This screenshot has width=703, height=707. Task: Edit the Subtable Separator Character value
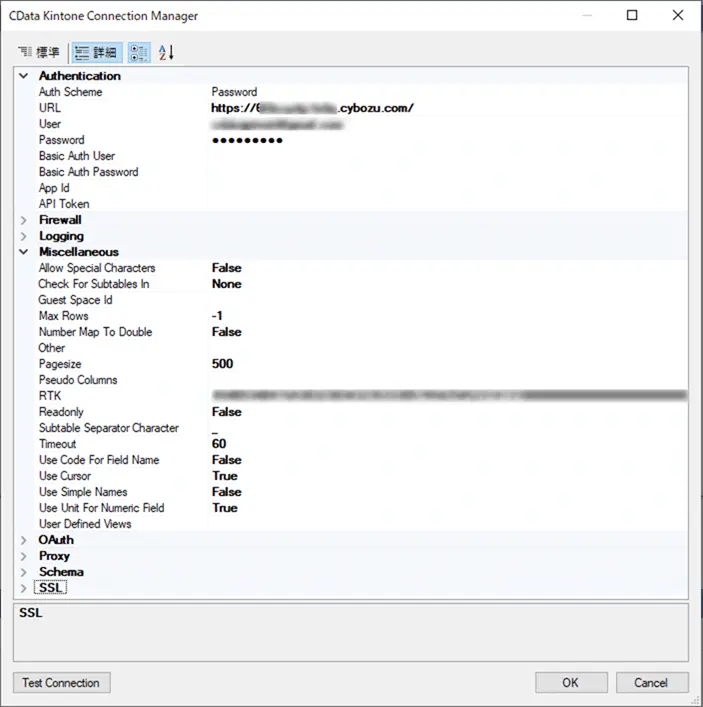point(449,428)
